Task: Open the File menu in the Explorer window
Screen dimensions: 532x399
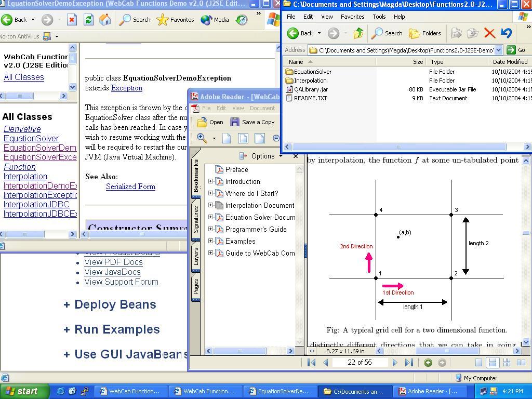Action: coord(291,17)
